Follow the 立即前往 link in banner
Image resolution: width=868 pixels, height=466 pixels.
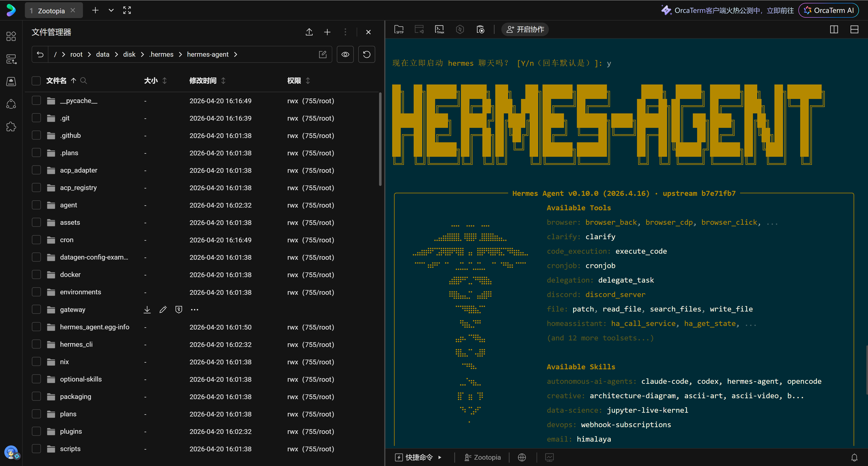pos(780,10)
